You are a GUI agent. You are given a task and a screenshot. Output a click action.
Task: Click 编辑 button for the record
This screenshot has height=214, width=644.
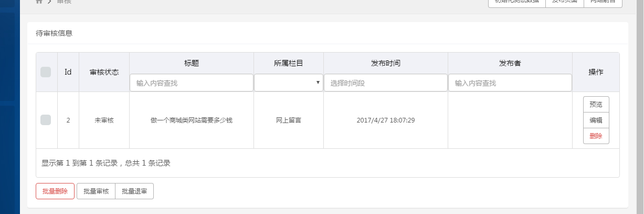[x=596, y=120]
